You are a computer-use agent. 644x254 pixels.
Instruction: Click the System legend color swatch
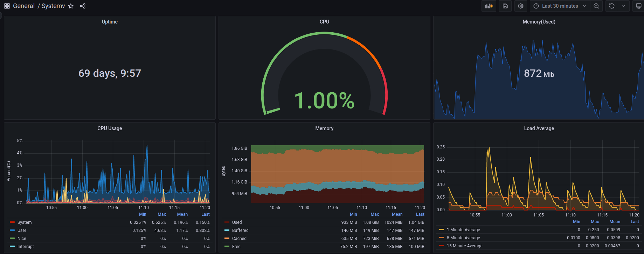click(x=12, y=222)
